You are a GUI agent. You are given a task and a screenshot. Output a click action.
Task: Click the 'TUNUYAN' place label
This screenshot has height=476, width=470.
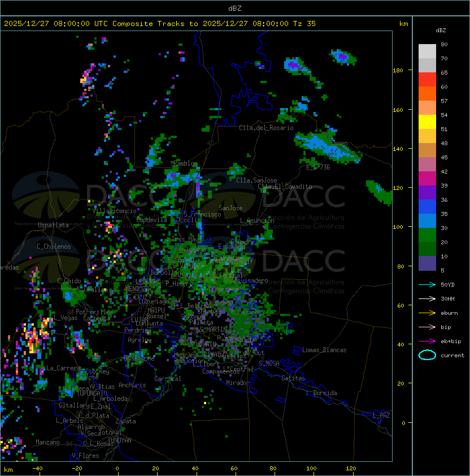[x=120, y=440]
